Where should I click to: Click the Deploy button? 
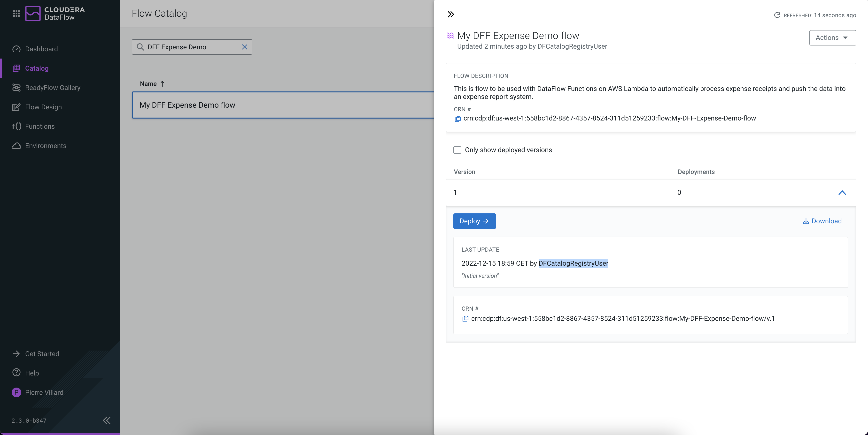474,221
